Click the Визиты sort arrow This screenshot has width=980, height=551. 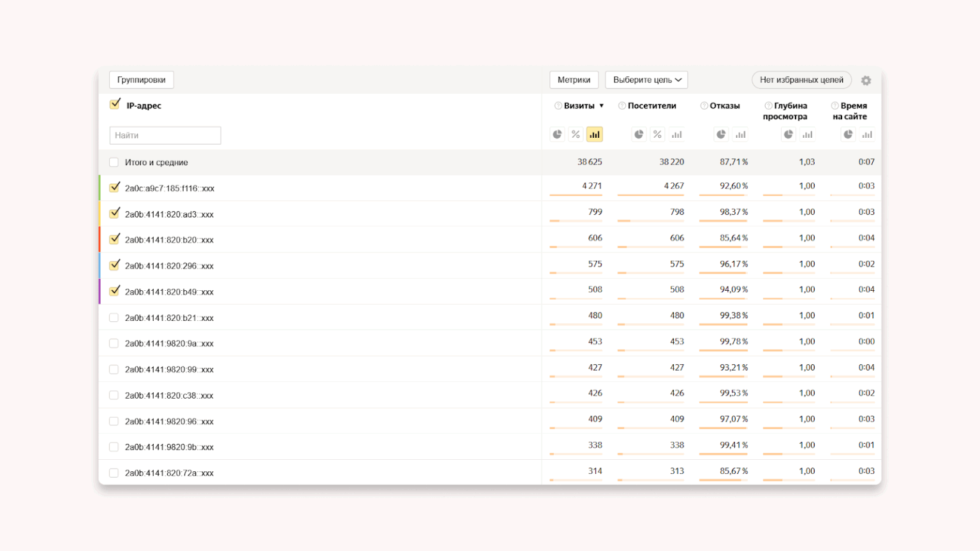[x=602, y=106]
